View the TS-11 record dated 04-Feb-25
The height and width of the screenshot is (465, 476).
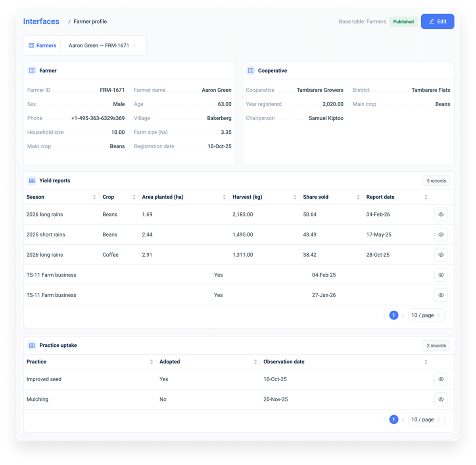(441, 275)
